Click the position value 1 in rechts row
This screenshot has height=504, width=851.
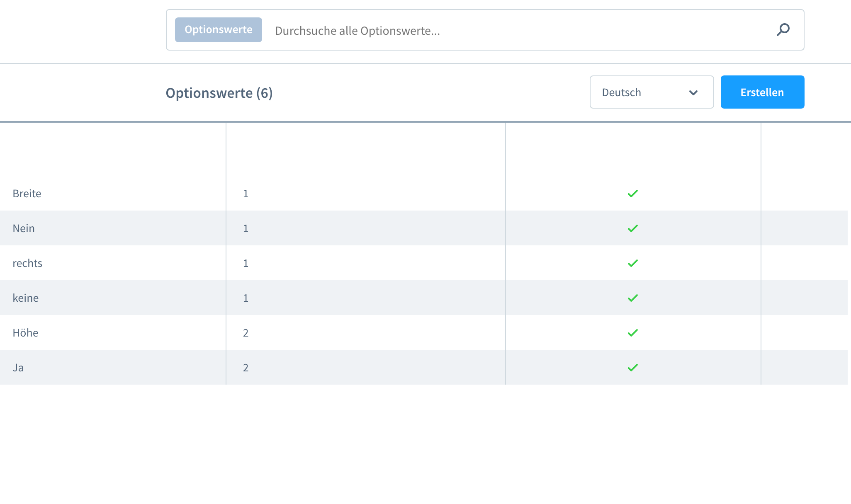click(x=246, y=263)
